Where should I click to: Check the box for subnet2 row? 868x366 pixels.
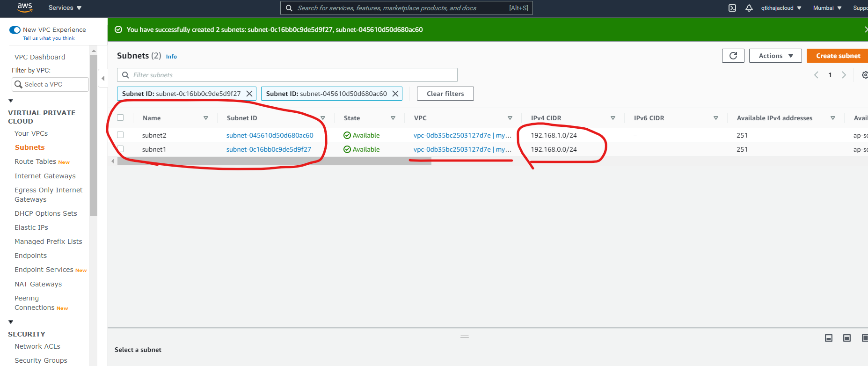pyautogui.click(x=120, y=135)
